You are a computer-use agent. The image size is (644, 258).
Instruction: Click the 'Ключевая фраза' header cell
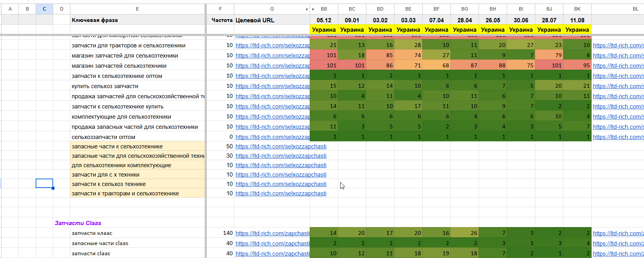tap(137, 20)
